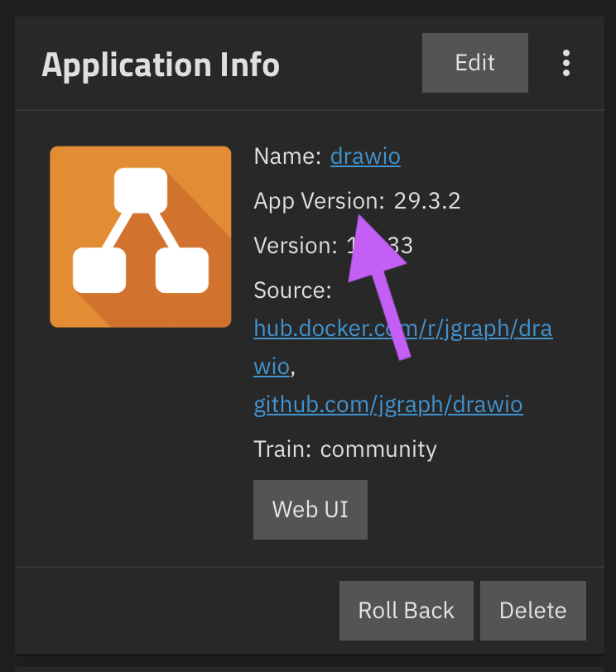Click the Delete button

tap(532, 611)
